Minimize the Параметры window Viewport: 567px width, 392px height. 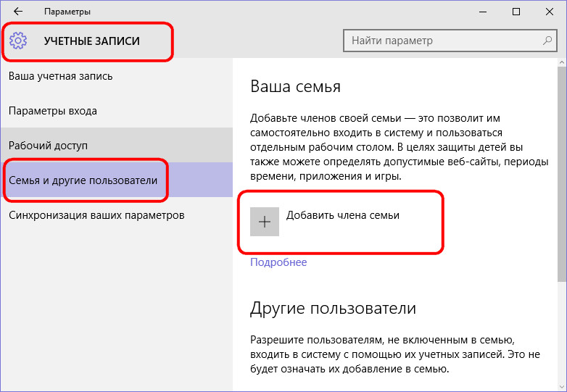click(x=482, y=12)
